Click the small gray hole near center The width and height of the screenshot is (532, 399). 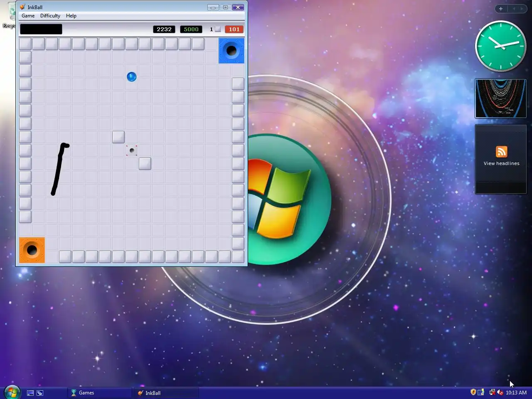coord(132,150)
